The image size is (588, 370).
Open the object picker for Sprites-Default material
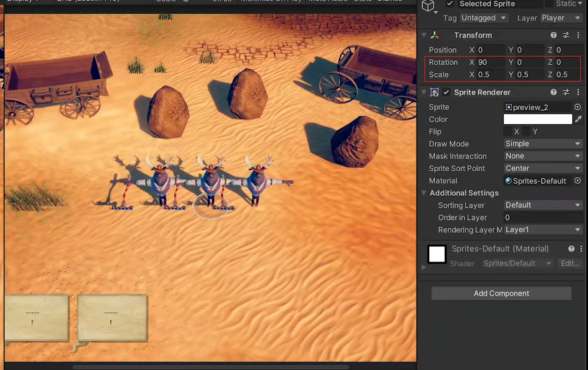pyautogui.click(x=577, y=181)
